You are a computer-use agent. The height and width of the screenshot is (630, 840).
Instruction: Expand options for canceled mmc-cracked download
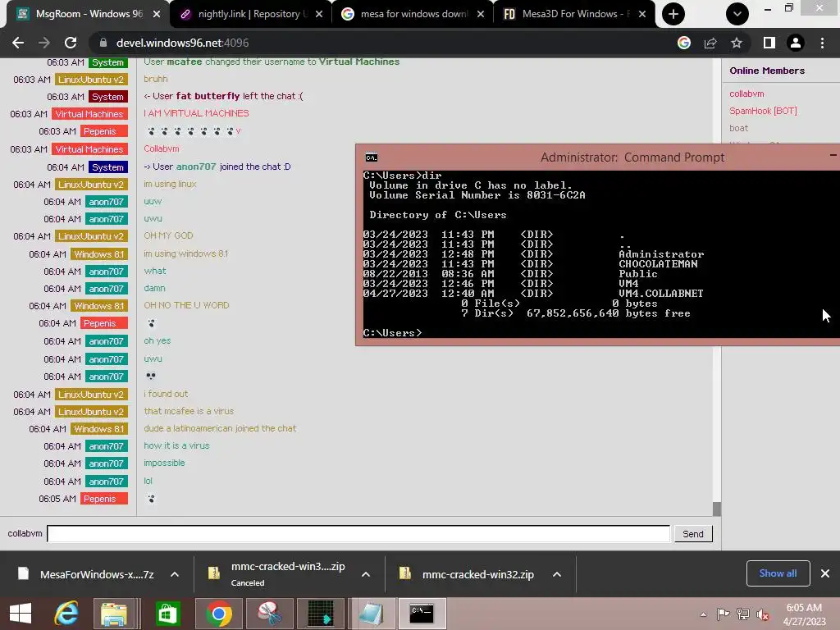366,574
